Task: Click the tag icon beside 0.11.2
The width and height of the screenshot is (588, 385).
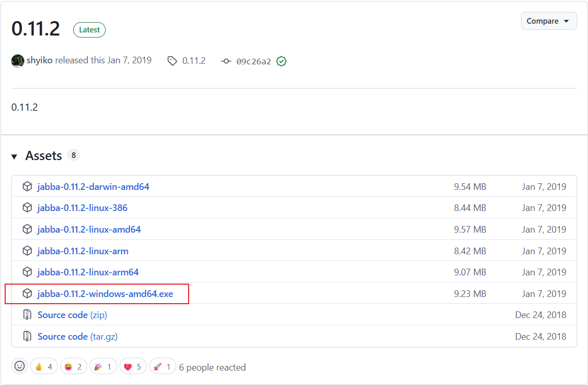Action: click(x=172, y=61)
